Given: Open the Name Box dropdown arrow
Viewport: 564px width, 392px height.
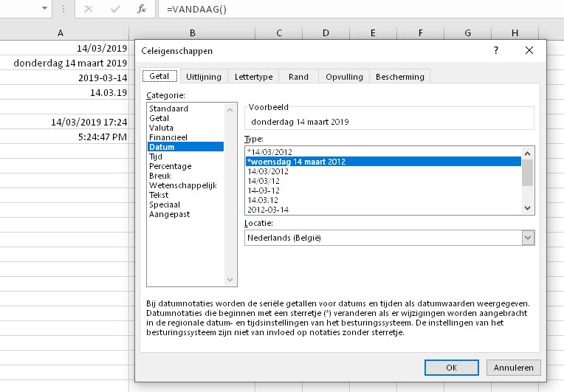Looking at the screenshot, I should [44, 8].
